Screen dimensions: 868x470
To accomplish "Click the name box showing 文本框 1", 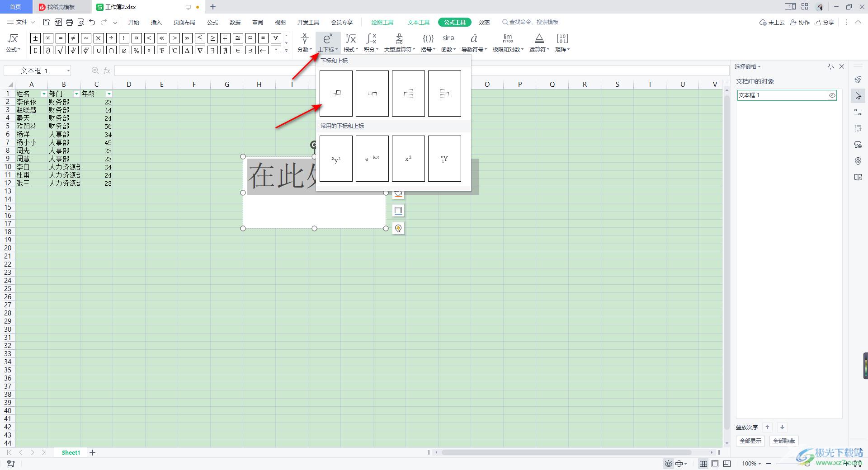I will (38, 70).
